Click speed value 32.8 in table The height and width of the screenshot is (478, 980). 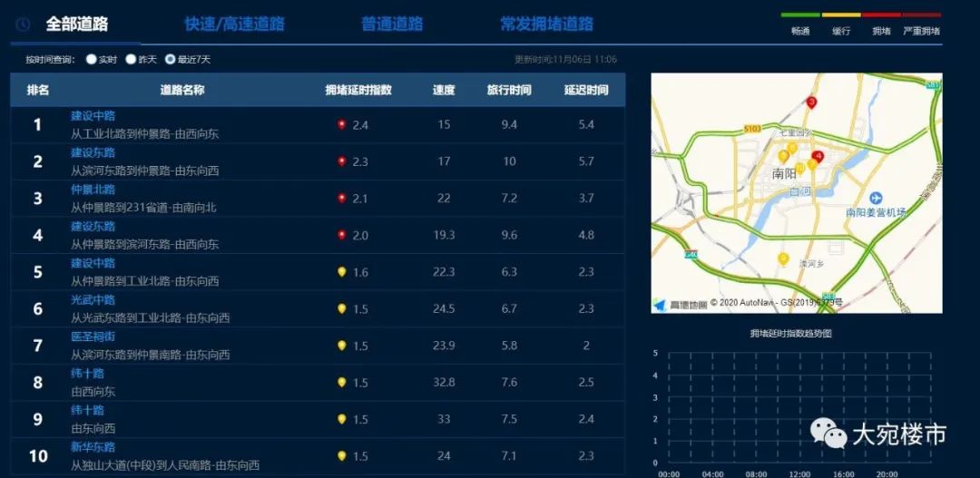(444, 382)
